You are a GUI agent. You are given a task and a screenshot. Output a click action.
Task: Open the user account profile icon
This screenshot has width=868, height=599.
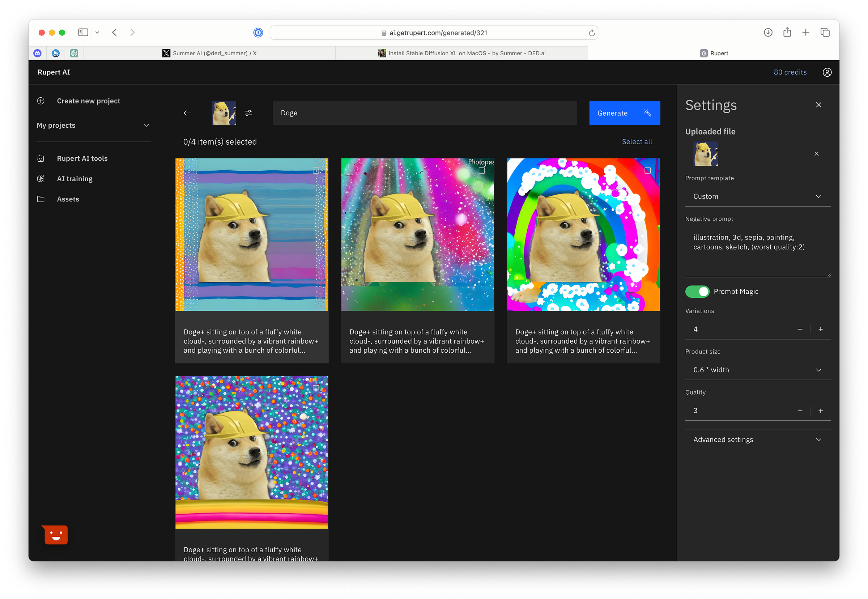click(827, 72)
